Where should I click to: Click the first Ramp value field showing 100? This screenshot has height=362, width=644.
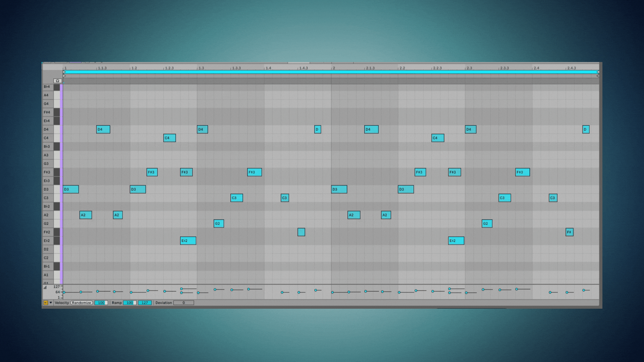pyautogui.click(x=129, y=302)
